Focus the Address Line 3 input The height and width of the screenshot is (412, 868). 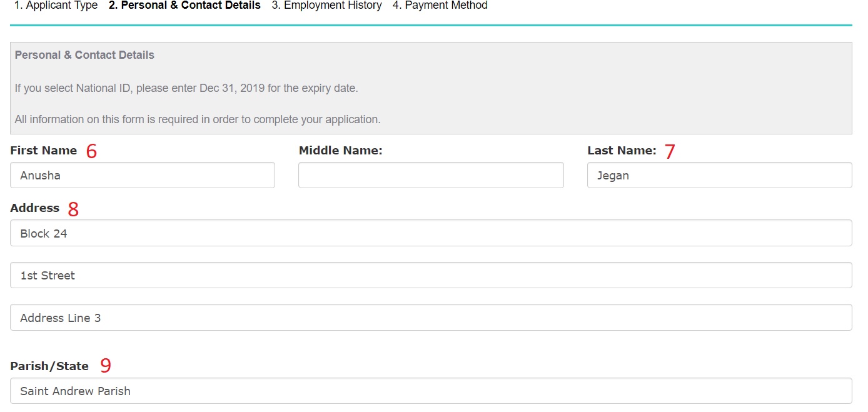[x=431, y=318]
